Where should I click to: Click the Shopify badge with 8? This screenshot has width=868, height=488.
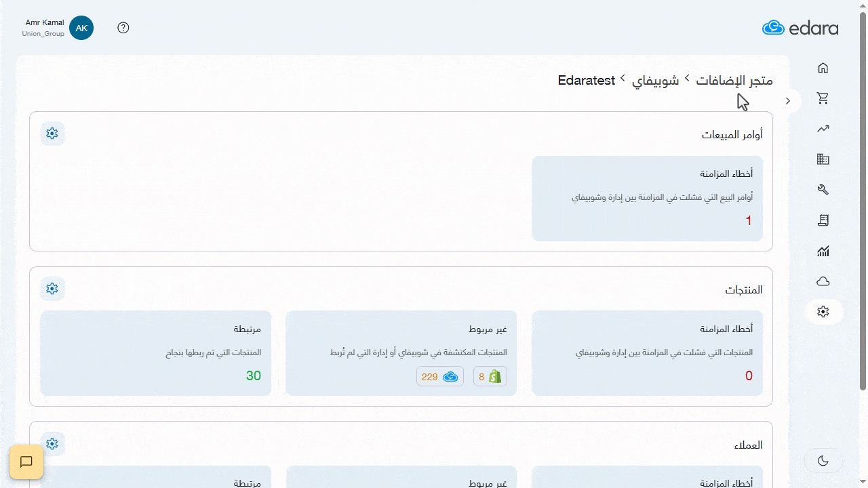click(x=490, y=377)
